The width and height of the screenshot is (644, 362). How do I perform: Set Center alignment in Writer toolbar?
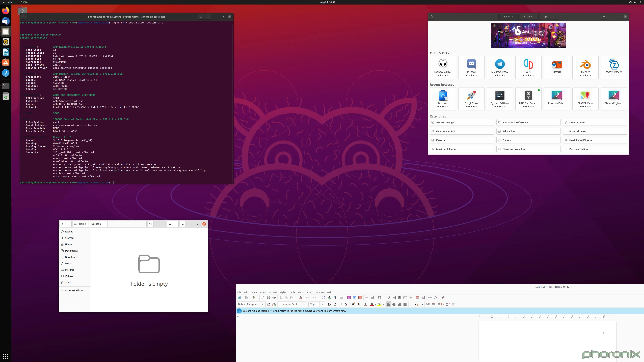(394, 304)
